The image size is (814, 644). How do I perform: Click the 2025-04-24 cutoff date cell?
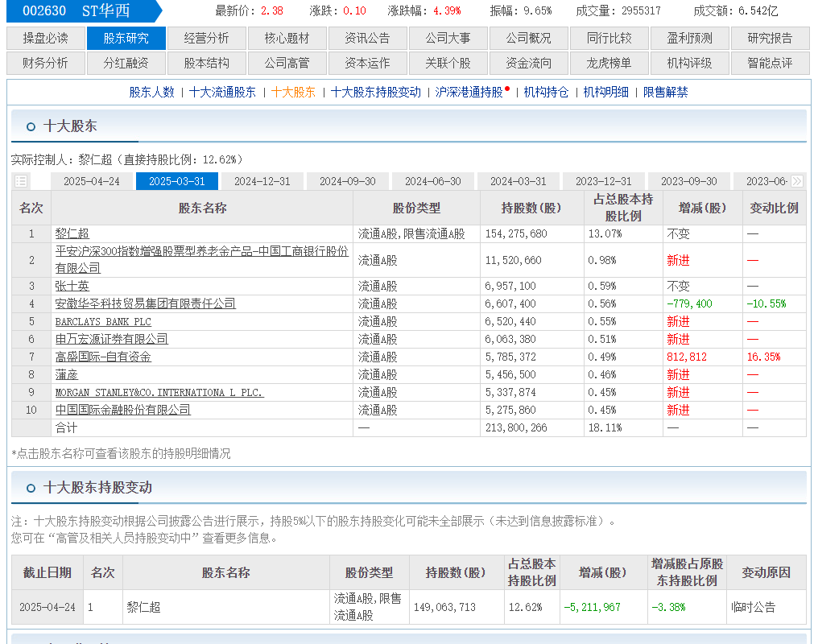tap(48, 607)
